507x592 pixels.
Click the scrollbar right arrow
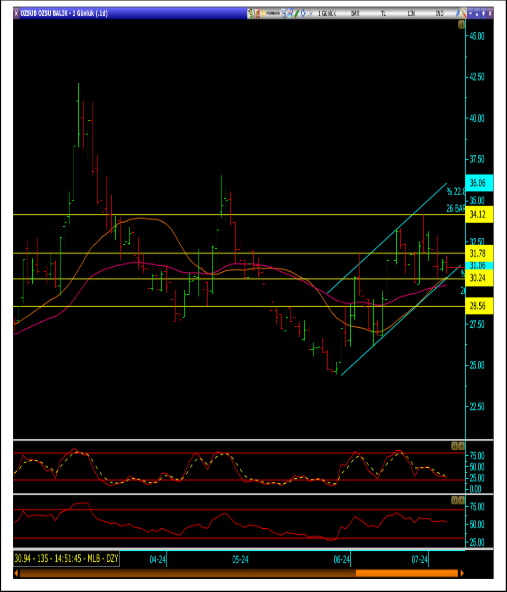(x=461, y=573)
